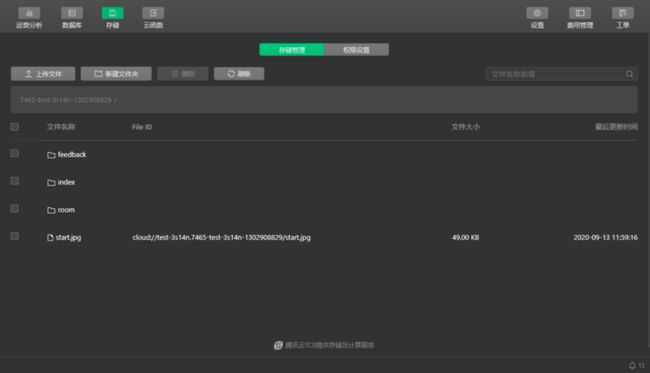Open the feedback folder
This screenshot has height=373, width=650.
pyautogui.click(x=67, y=155)
